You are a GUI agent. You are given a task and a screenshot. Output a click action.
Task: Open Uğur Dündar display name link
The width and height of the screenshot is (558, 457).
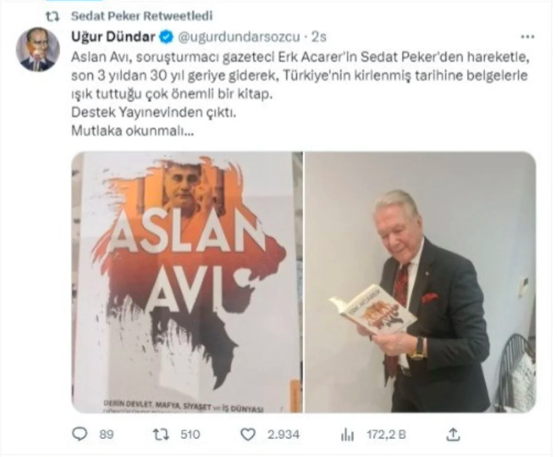coord(114,36)
